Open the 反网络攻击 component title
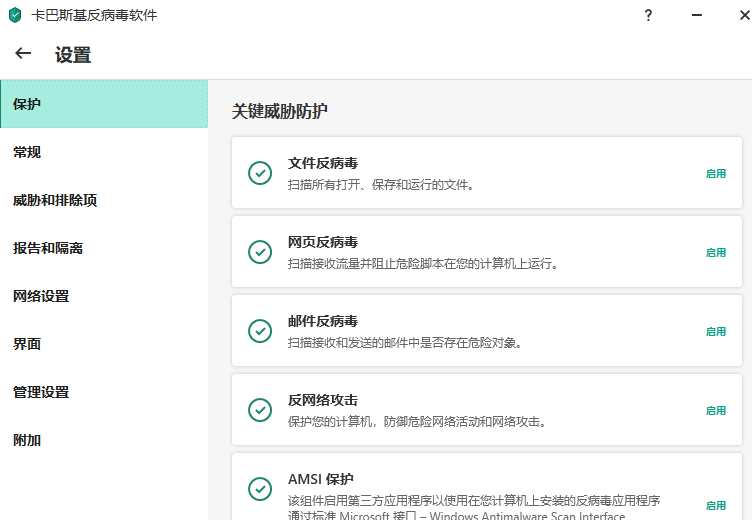Screen dimensions: 752x520 (323, 401)
